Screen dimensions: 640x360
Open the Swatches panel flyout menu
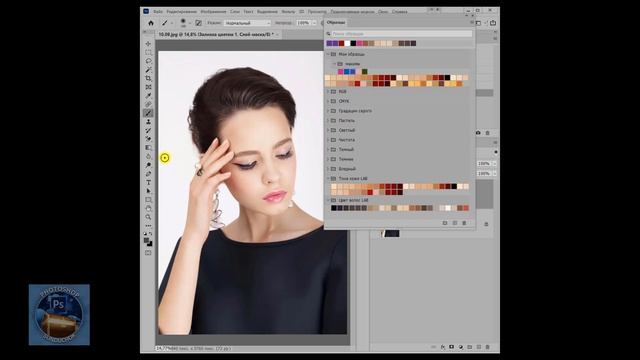pyautogui.click(x=472, y=22)
